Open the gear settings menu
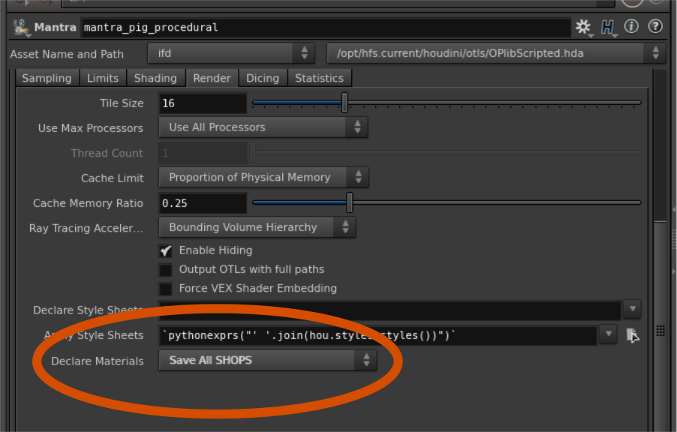 pos(583,27)
